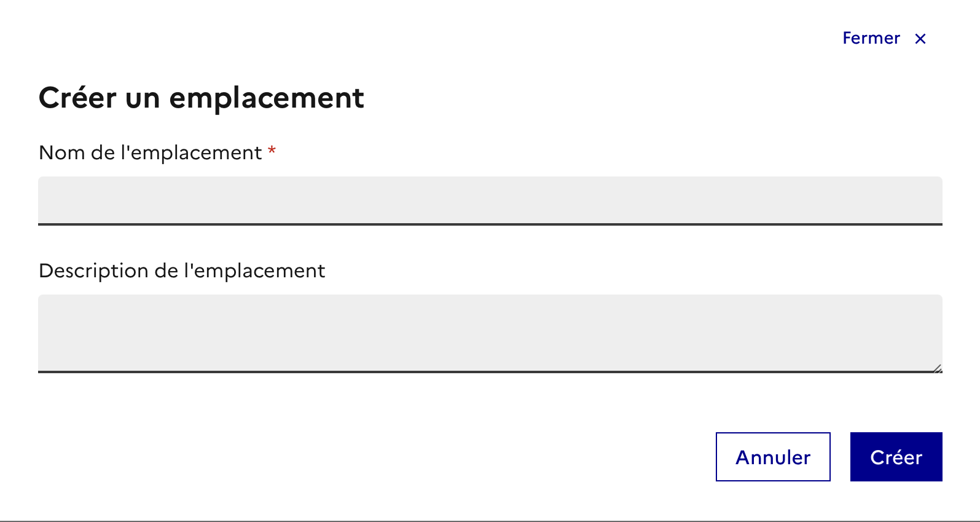
Task: Submit the form using Créer
Action: point(896,457)
